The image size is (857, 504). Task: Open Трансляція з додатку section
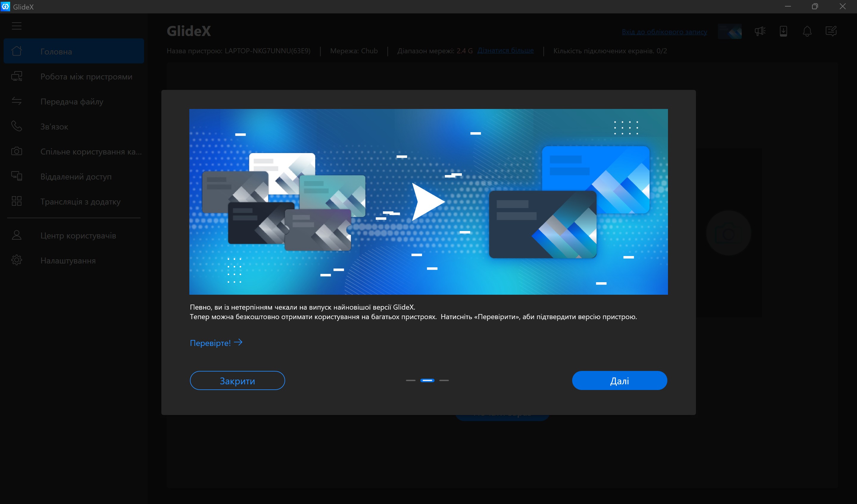tap(74, 201)
